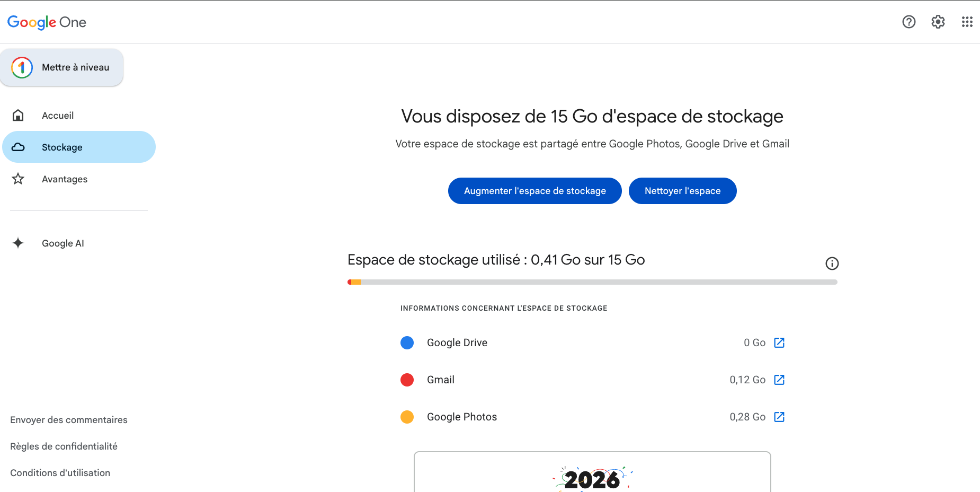Open the help question mark icon
Image resolution: width=980 pixels, height=492 pixels.
click(908, 22)
